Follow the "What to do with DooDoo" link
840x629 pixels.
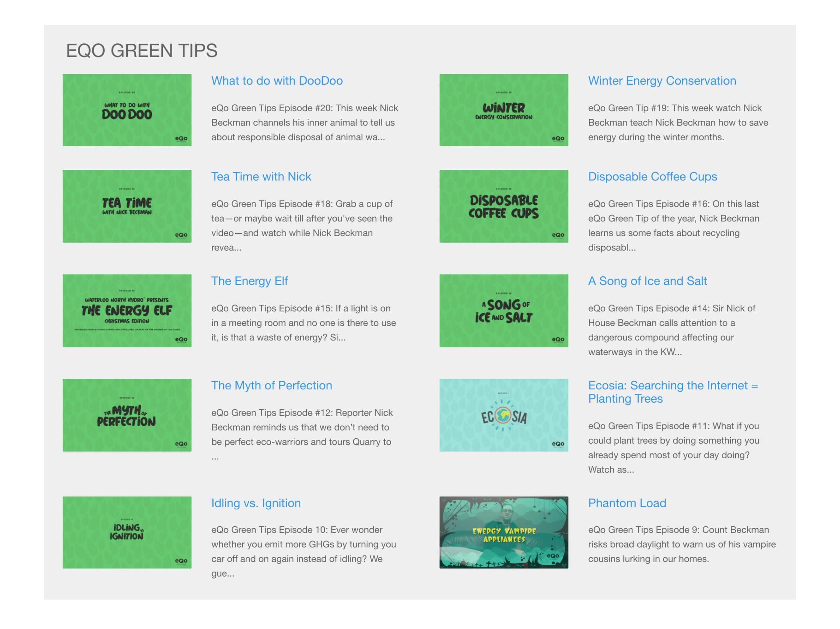point(277,81)
